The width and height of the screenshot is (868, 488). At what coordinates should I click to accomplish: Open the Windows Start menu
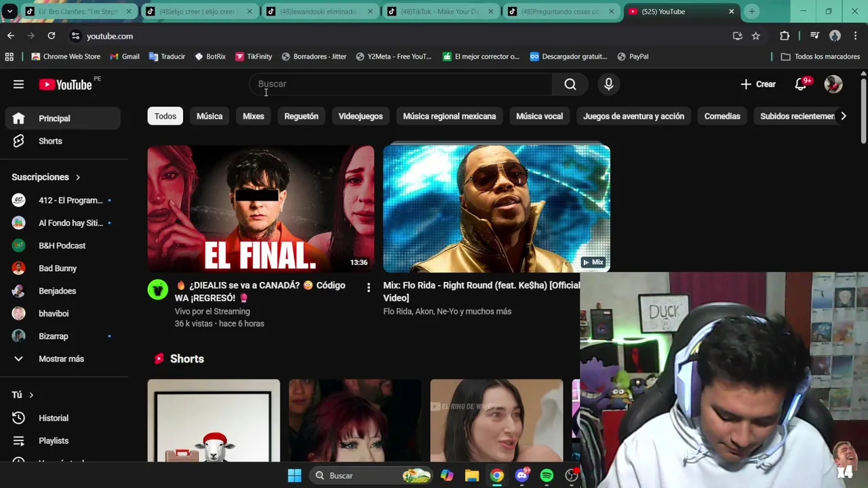point(294,476)
